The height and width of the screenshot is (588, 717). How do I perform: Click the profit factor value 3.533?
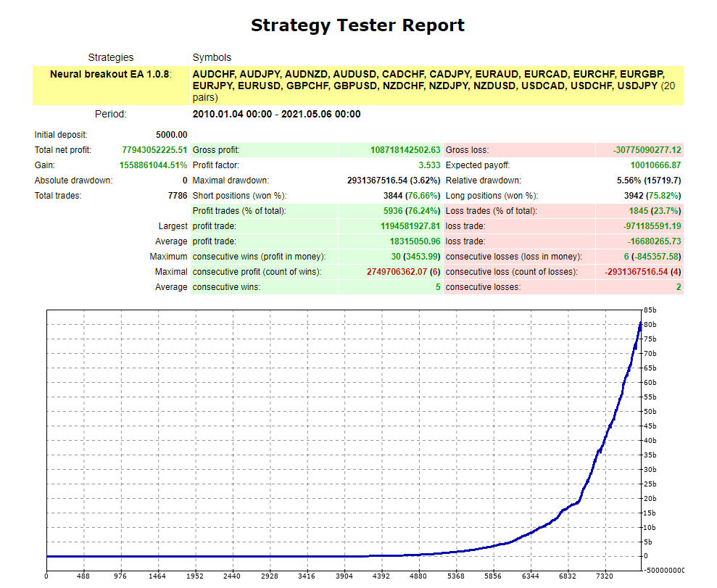point(429,165)
